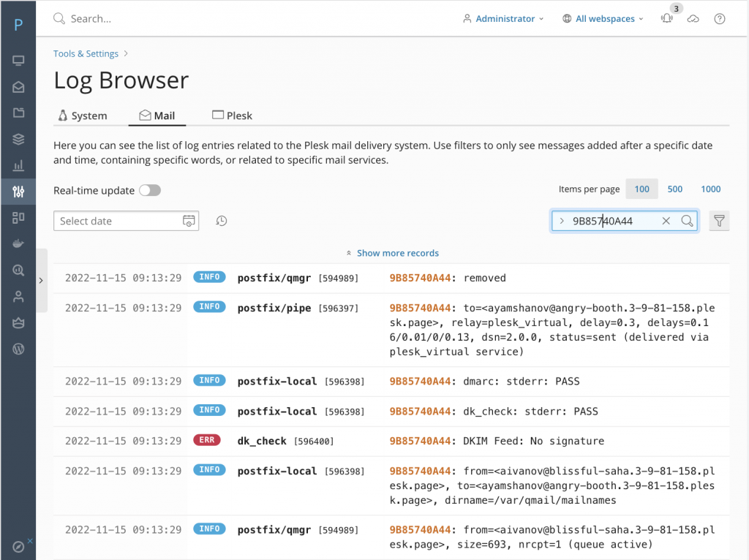Click the Plesk logo in sidebar
The image size is (749, 560).
pyautogui.click(x=18, y=24)
